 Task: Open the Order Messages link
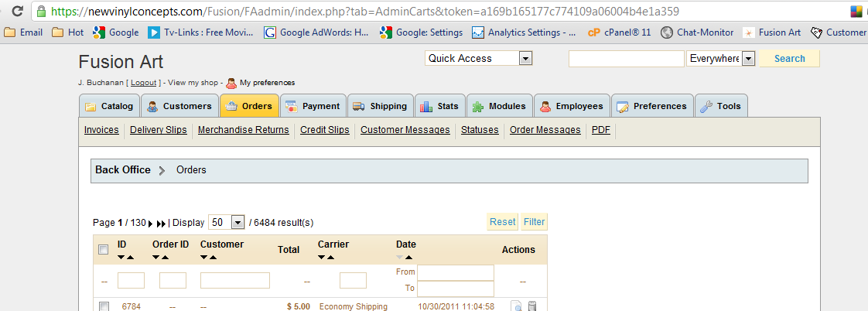tap(545, 130)
